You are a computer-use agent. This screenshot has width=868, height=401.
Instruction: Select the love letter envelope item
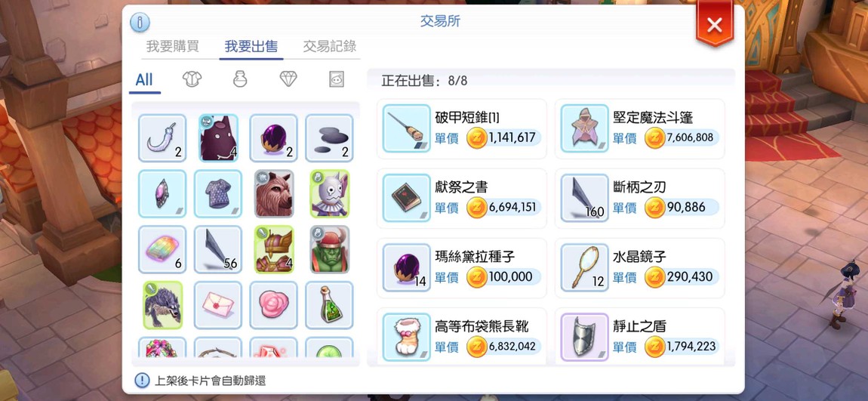[218, 305]
